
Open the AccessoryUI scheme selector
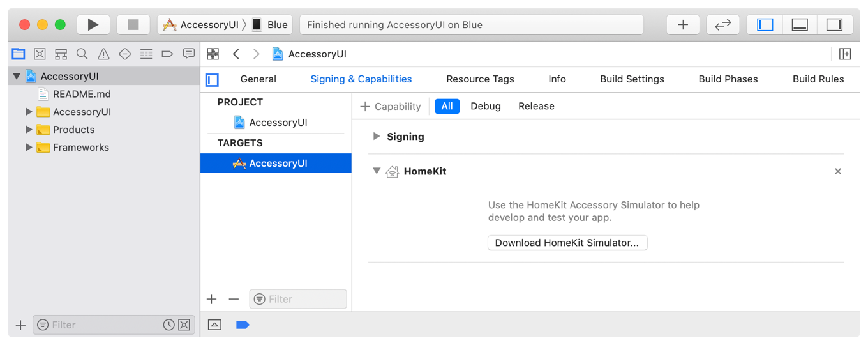coord(201,25)
